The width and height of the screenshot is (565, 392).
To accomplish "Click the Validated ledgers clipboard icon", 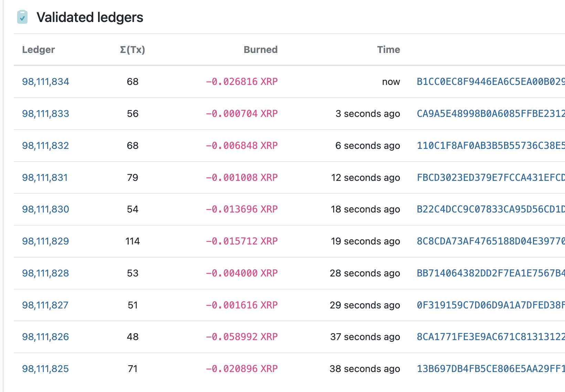I will (22, 17).
